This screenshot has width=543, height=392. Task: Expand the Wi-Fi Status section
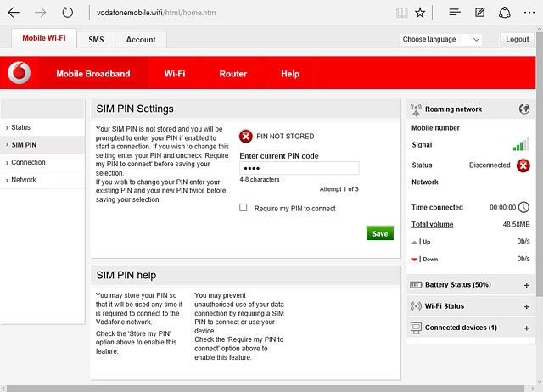point(526,306)
